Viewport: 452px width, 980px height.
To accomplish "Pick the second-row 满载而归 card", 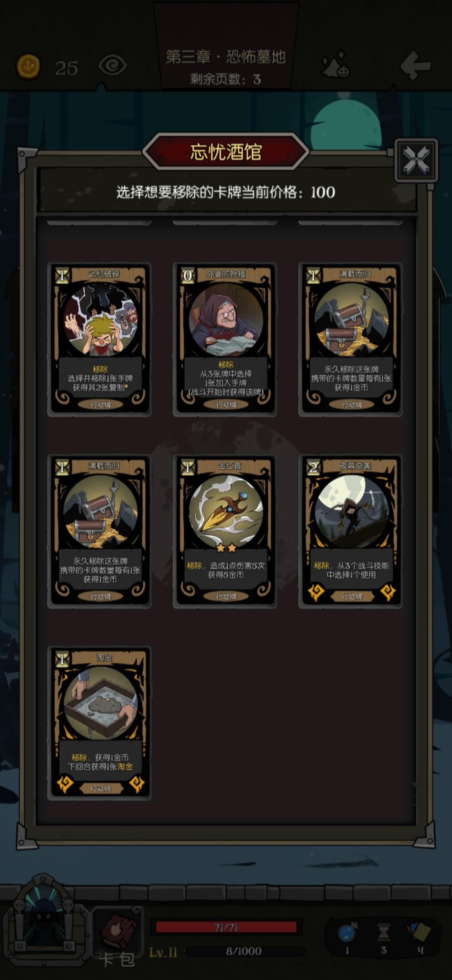I will [99, 531].
